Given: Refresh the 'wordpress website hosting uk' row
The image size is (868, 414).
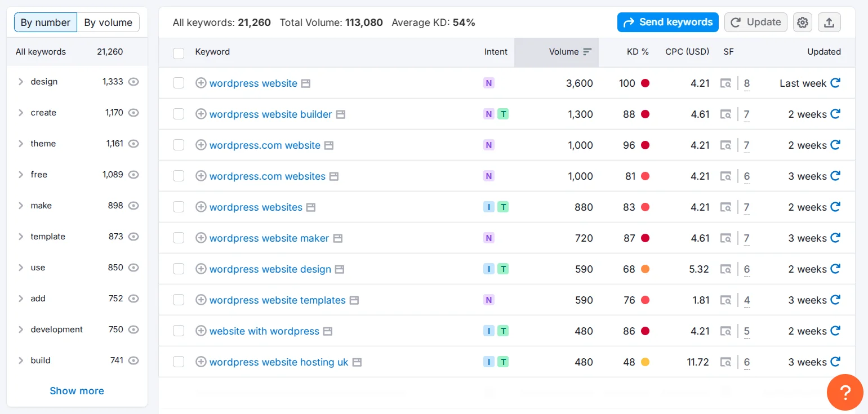Looking at the screenshot, I should 835,362.
